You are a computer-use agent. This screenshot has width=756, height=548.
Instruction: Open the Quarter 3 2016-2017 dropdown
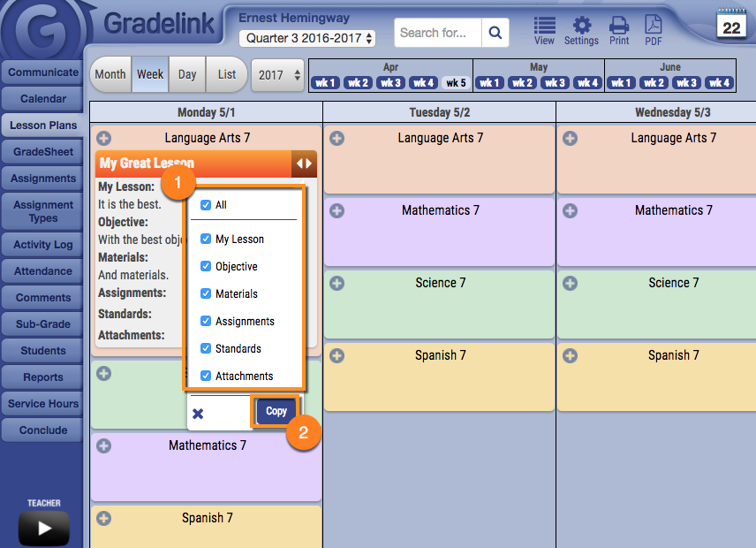point(307,38)
